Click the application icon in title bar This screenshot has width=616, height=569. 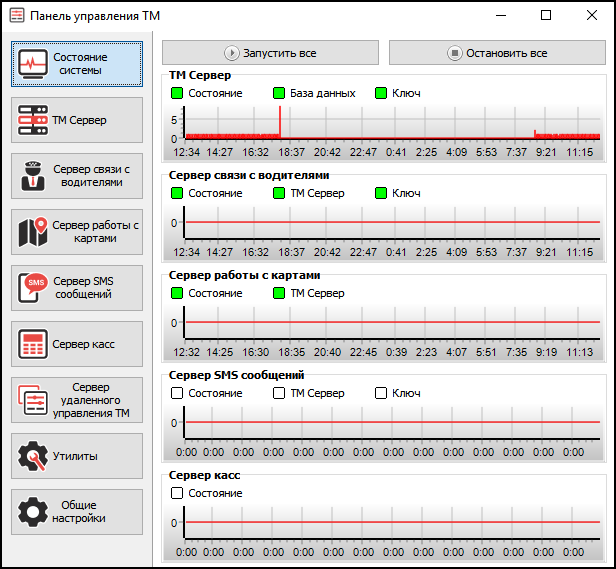16,16
